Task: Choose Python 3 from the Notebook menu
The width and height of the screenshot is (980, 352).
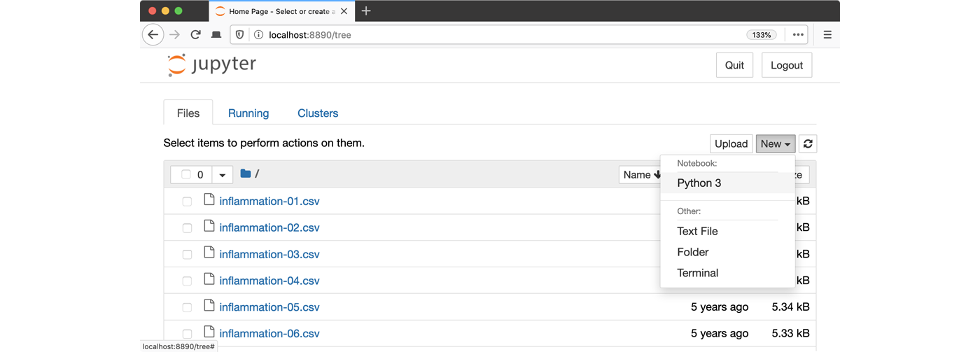Action: point(699,183)
